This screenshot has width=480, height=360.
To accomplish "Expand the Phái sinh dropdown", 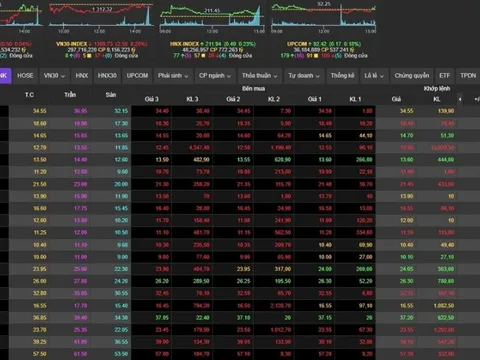I will pos(173,76).
